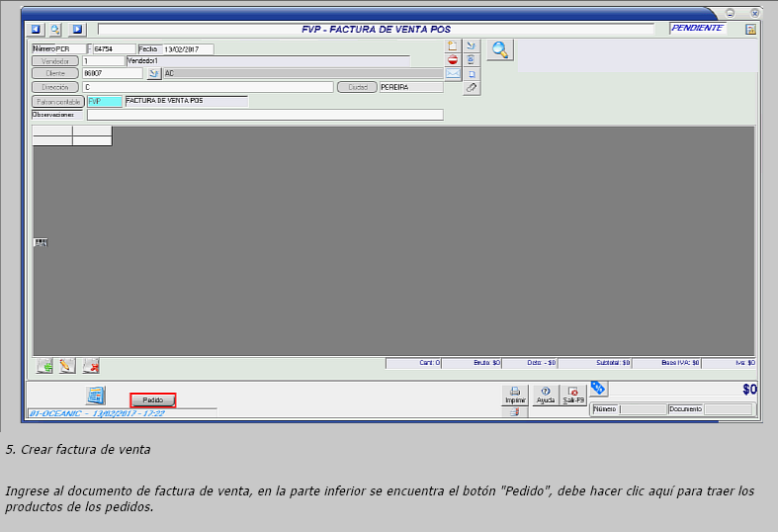Click the document list icon beside Pedido
The height and width of the screenshot is (532, 778).
[96, 396]
